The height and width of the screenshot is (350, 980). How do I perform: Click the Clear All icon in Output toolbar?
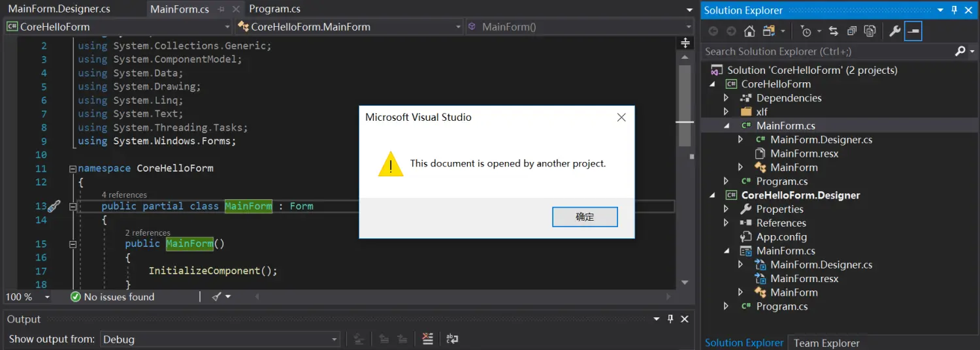point(427,339)
